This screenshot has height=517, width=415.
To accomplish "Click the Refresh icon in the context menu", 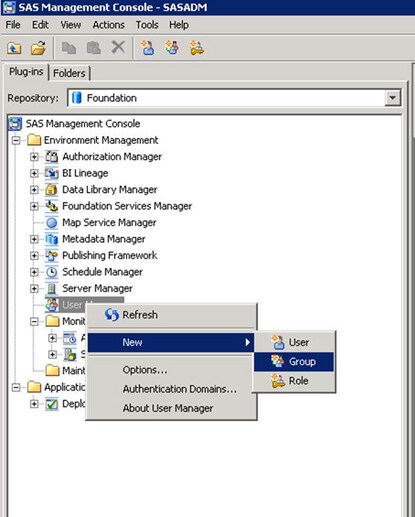I will pyautogui.click(x=112, y=315).
